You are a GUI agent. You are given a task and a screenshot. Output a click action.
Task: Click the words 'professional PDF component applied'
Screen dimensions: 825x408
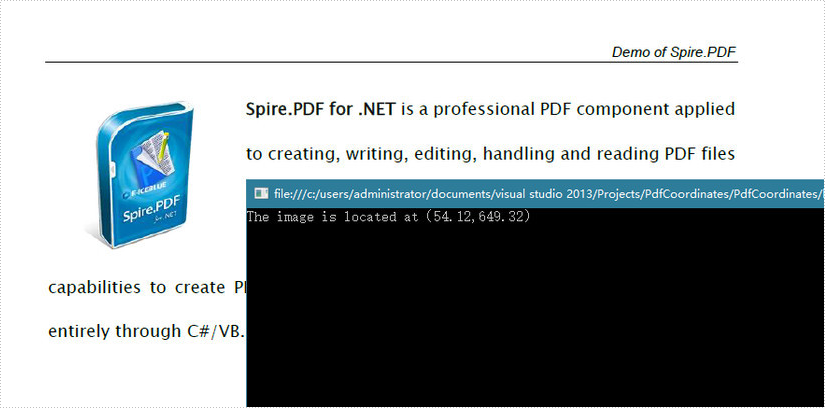[585, 110]
